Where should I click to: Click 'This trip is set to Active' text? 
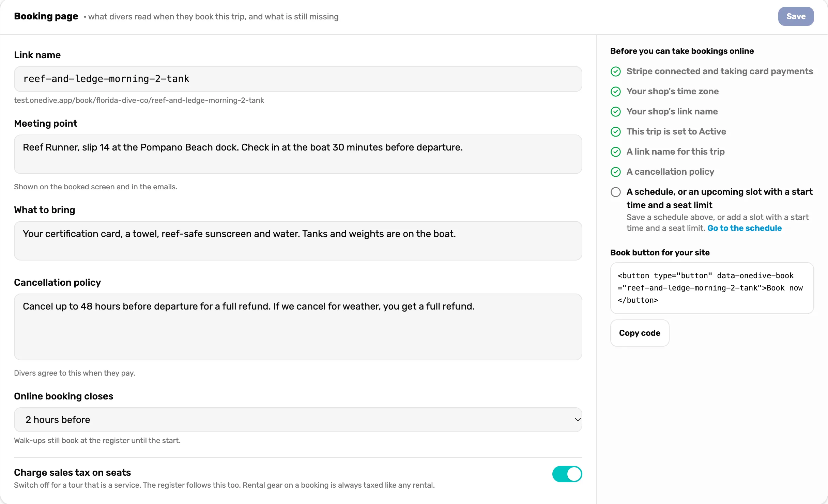[676, 131]
